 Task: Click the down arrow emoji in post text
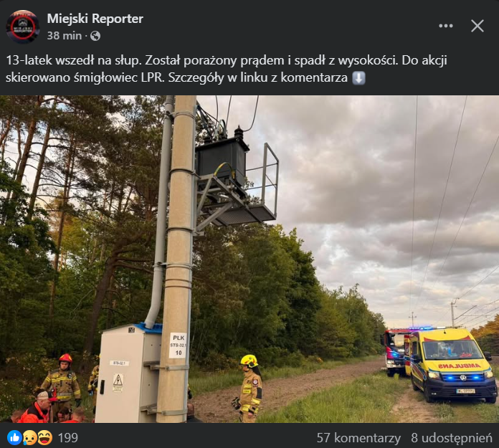[x=358, y=78]
